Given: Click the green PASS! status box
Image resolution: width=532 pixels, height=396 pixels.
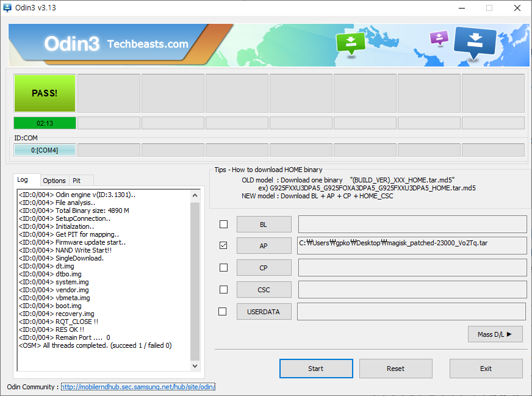Looking at the screenshot, I should click(45, 93).
